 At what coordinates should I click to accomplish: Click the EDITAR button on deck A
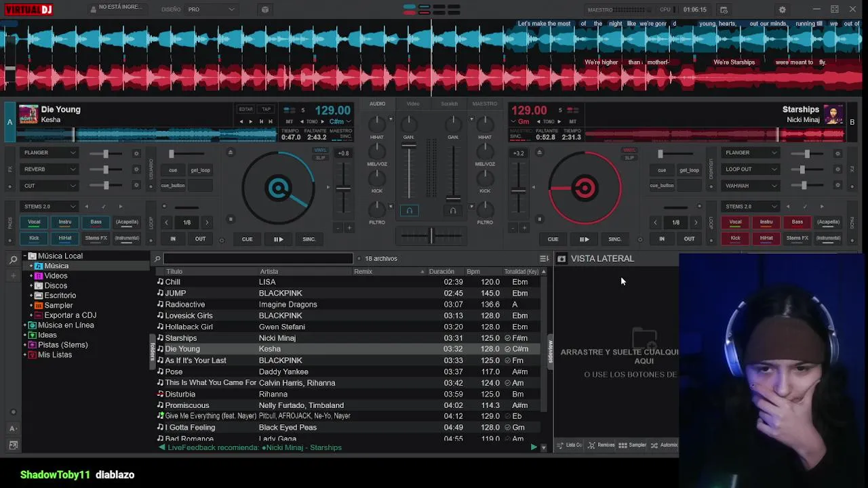245,109
